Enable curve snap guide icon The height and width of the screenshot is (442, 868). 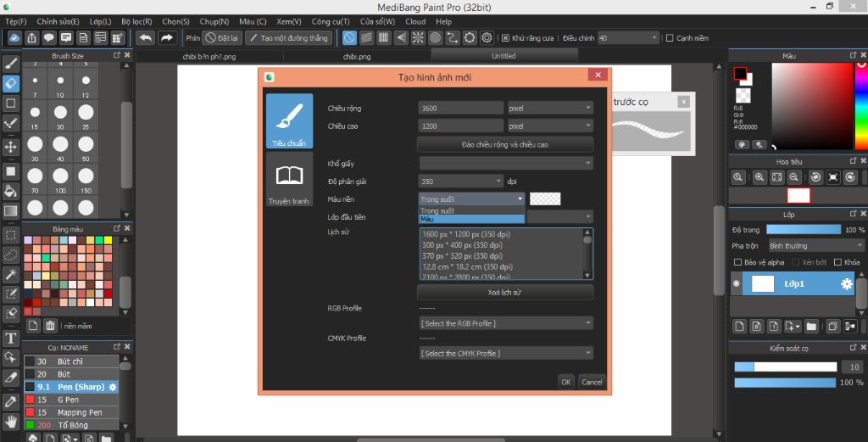tap(453, 37)
